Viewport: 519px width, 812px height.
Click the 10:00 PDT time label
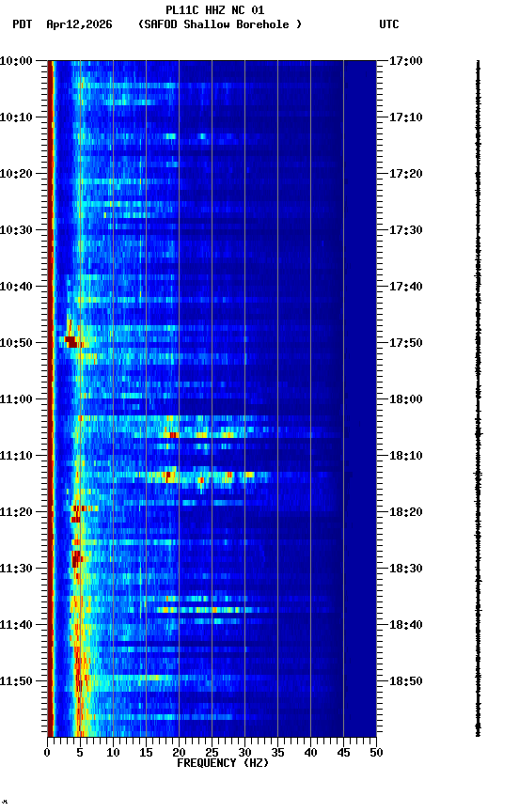[16, 61]
